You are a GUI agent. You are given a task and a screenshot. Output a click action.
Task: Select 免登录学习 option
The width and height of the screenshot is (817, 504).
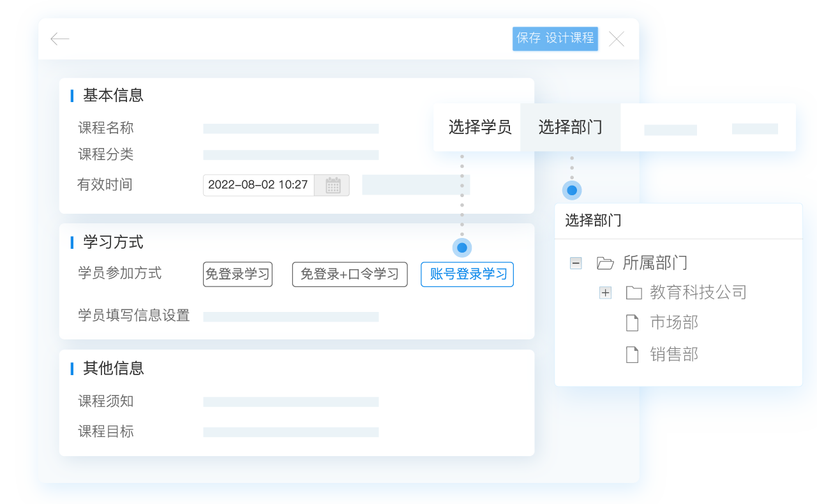click(237, 274)
